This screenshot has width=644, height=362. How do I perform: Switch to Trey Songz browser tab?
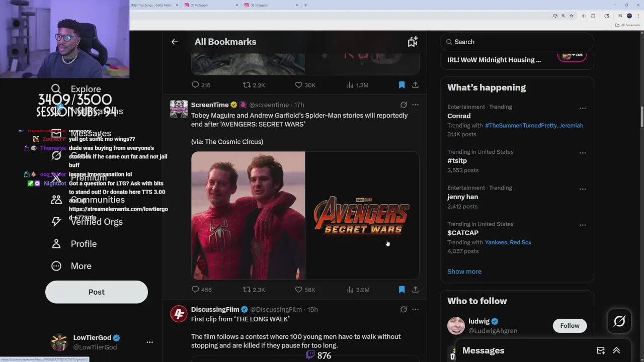pos(151,5)
